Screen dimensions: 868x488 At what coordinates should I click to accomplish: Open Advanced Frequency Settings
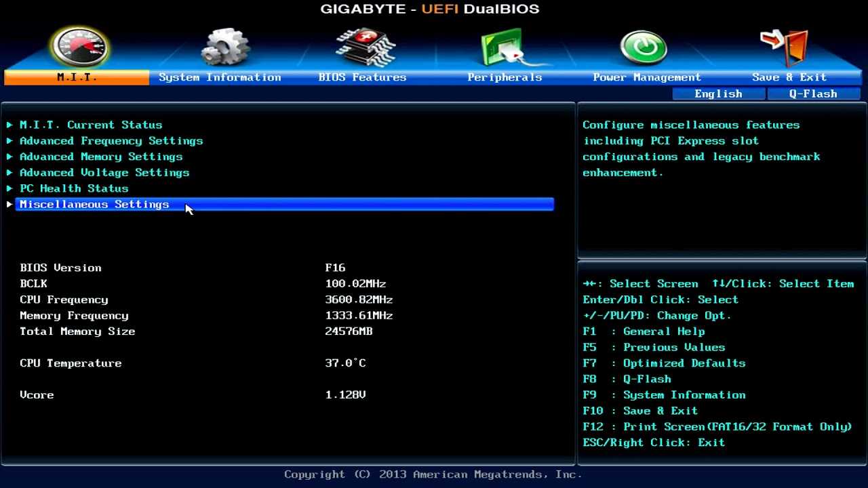coord(111,141)
